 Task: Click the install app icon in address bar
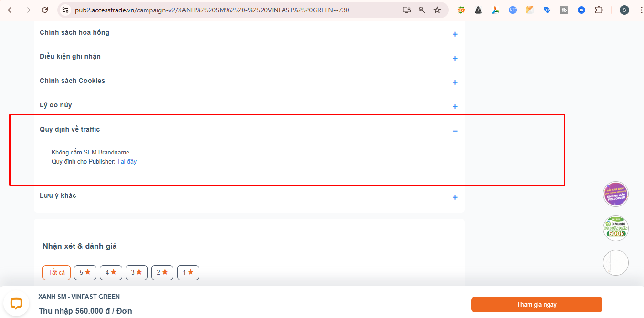[406, 10]
